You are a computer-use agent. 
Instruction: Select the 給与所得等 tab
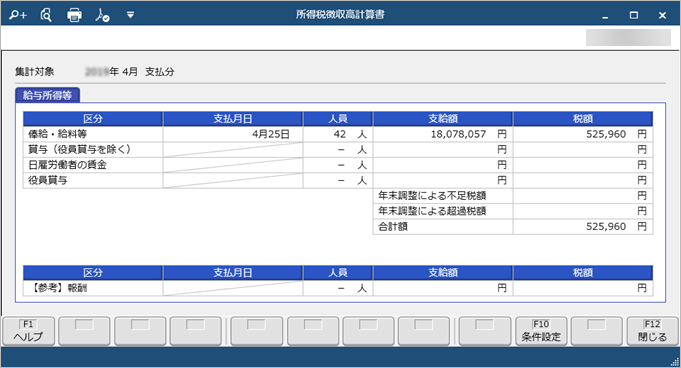coord(47,96)
